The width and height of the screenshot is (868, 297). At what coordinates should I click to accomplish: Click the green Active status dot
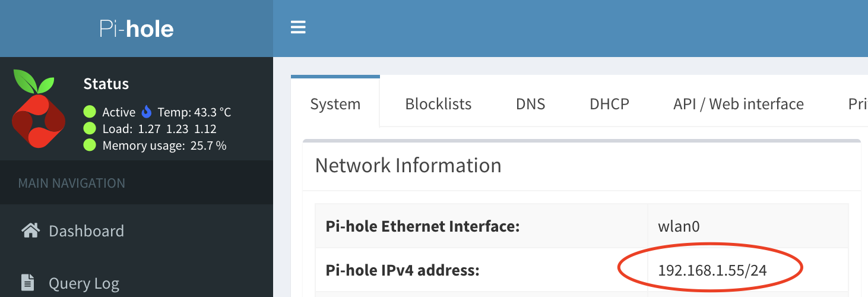90,112
